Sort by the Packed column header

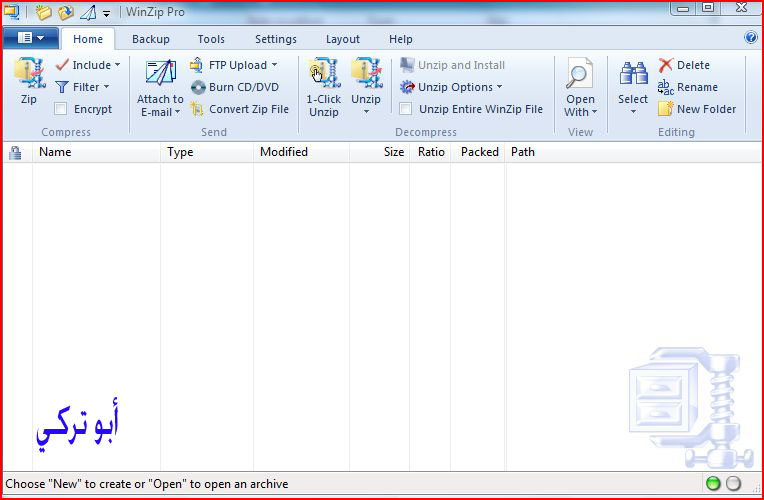(x=478, y=152)
